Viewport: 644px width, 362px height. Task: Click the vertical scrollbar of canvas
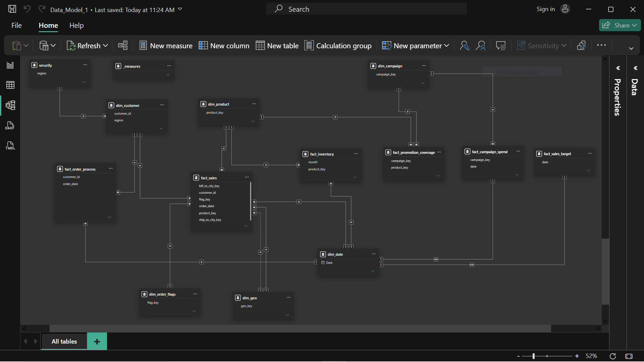coord(605,271)
